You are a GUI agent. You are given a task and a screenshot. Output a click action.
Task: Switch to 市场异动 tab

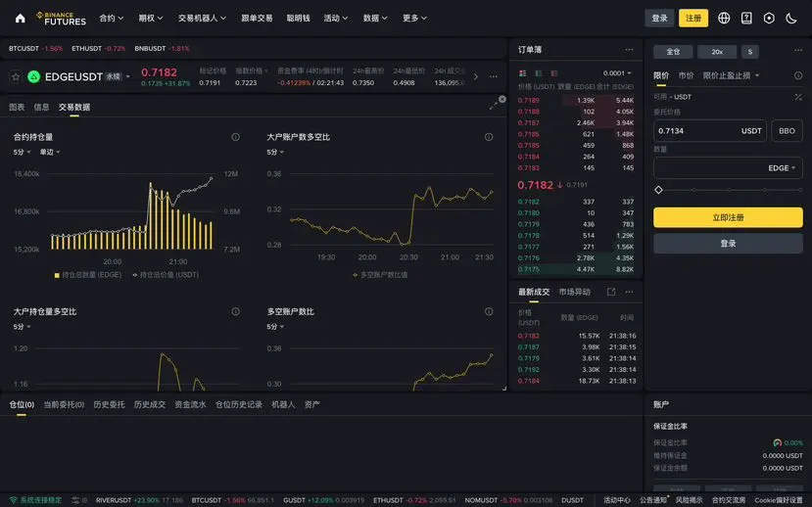point(574,292)
